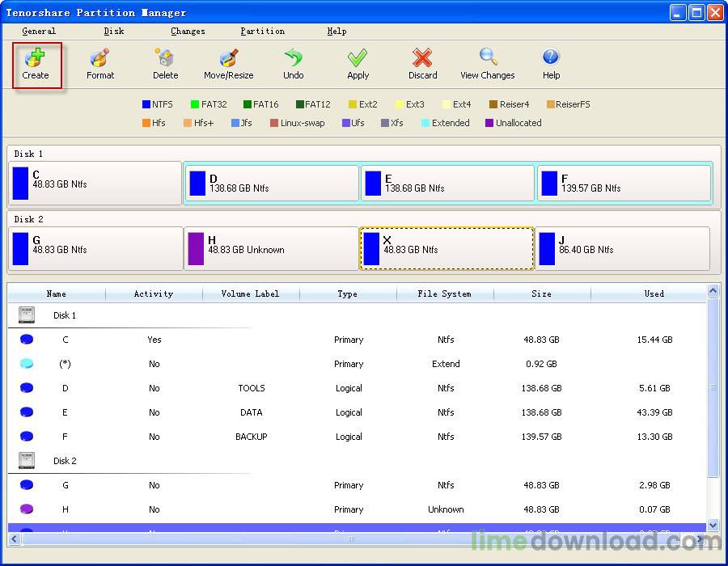
Task: Select the Disk 2 row in the list
Action: pyautogui.click(x=65, y=461)
